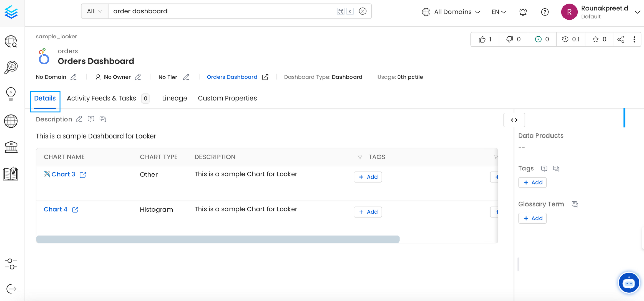Open Tags conversation thread icon
The height and width of the screenshot is (301, 644).
(x=556, y=168)
